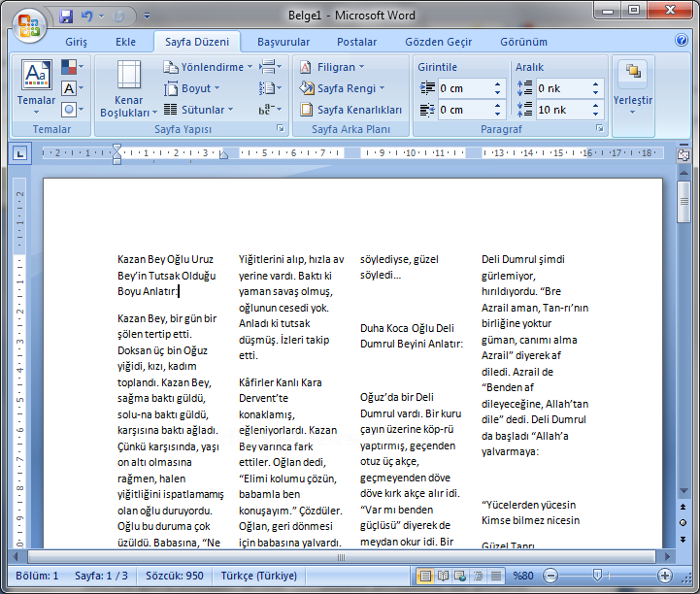Click Türkçe (Türkiye) language indicator
The height and width of the screenshot is (594, 700).
click(259, 576)
